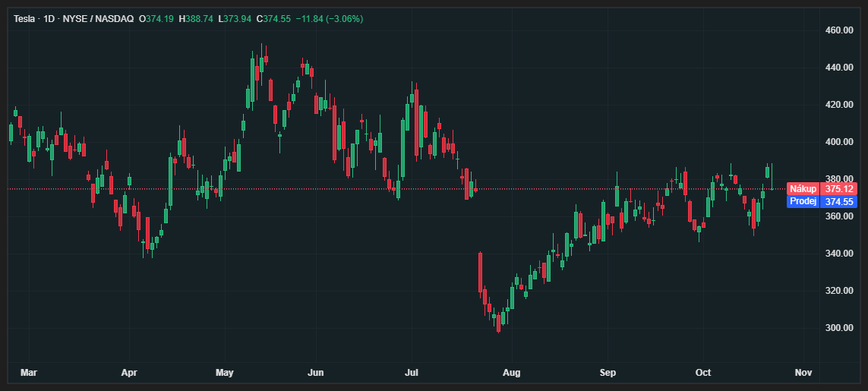The image size is (868, 391).
Task: Click the 440.00 price axis label
Action: (839, 68)
